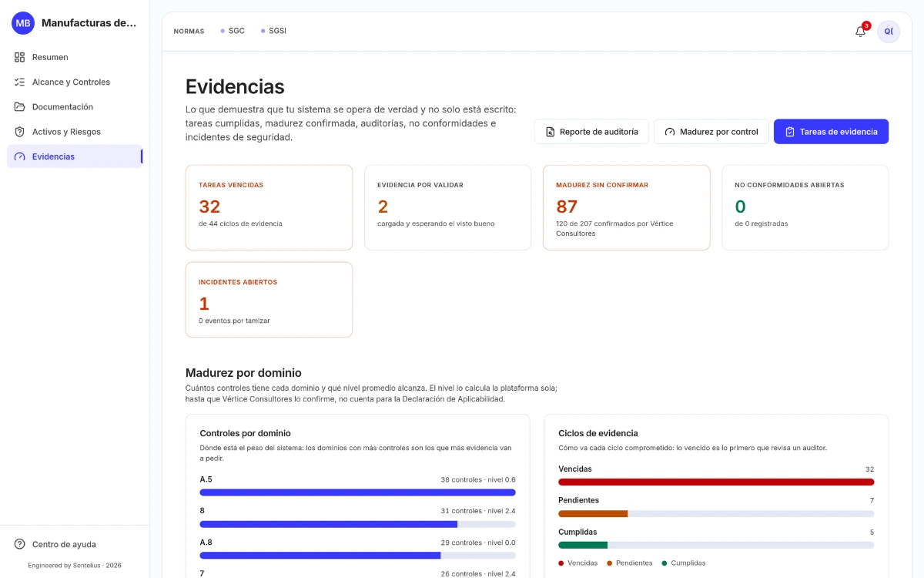Open the Madurez sin confirmar card
The image size is (924, 578).
[x=626, y=207]
